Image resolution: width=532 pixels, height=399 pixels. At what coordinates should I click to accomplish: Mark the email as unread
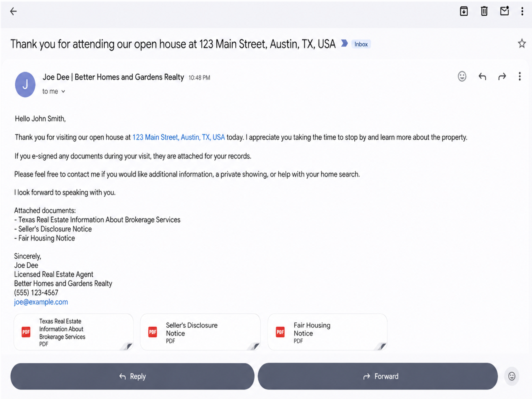pos(505,11)
